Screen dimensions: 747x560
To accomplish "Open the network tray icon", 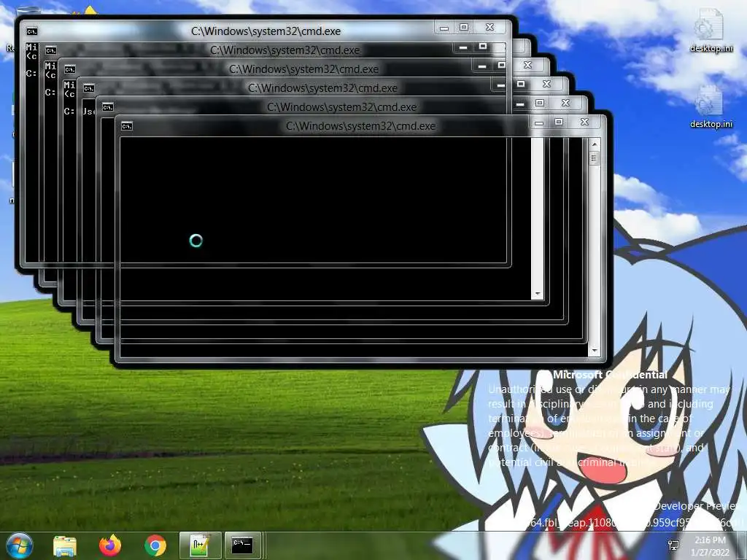I will tap(673, 545).
